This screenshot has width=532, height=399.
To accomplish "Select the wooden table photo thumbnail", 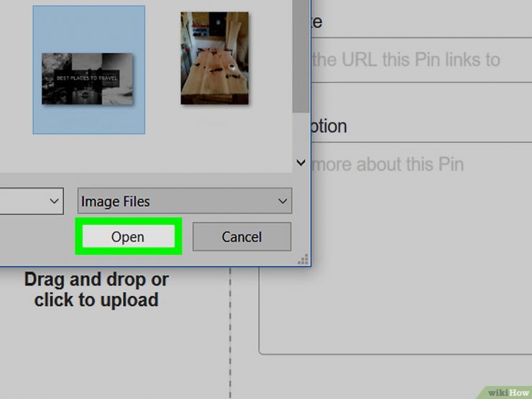I will pos(214,58).
